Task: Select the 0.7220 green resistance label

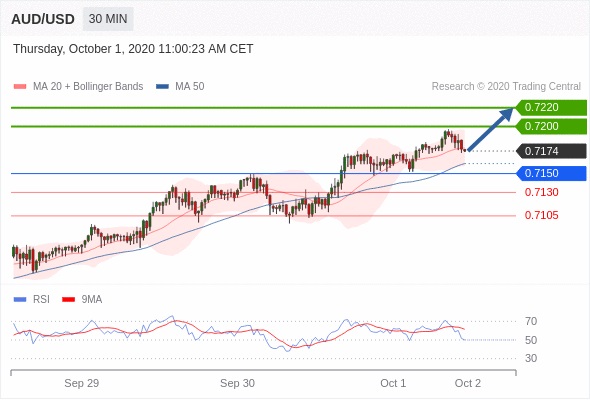Action: coord(551,107)
